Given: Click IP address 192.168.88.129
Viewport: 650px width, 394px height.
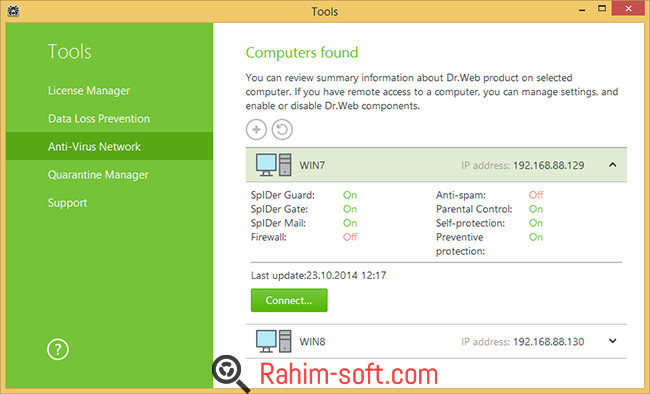Looking at the screenshot, I should (x=548, y=165).
